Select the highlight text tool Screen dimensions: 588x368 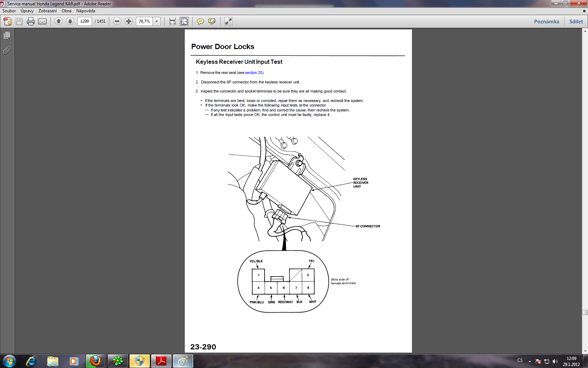click(x=212, y=21)
